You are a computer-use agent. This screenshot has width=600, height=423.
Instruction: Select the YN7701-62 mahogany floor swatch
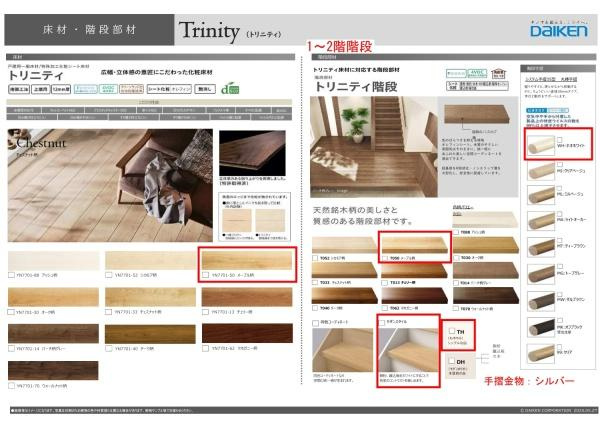(x=247, y=333)
